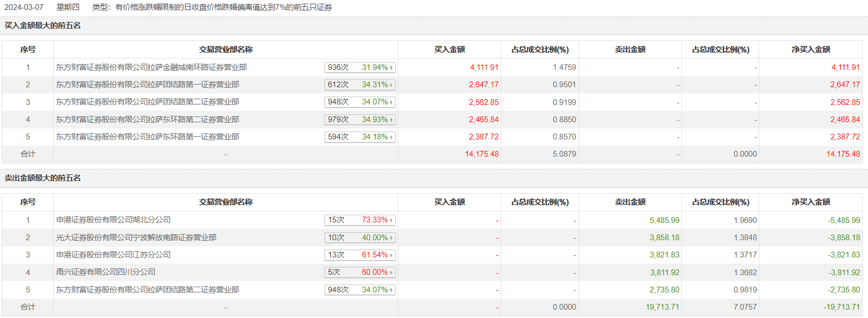Open the 光大证券宁波解放南路证券营业部 link
Viewport: 868px width, 318px height.
coord(136,238)
